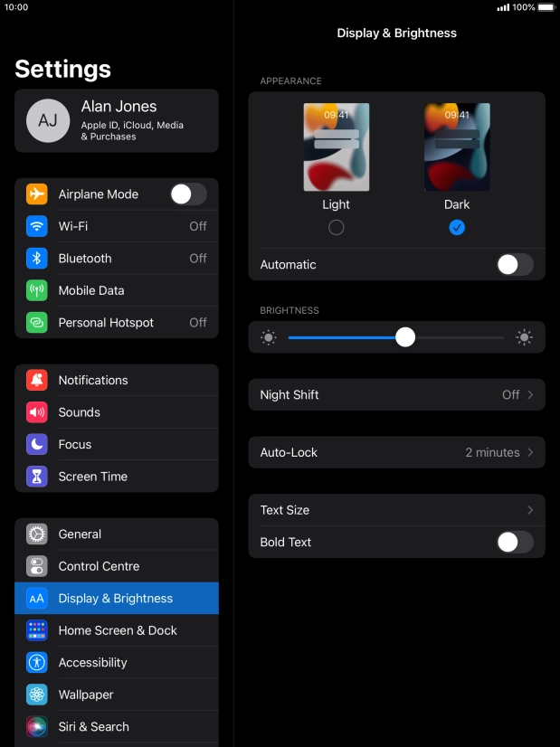Tap the red Notifications bell icon
The width and height of the screenshot is (560, 747).
coord(37,381)
